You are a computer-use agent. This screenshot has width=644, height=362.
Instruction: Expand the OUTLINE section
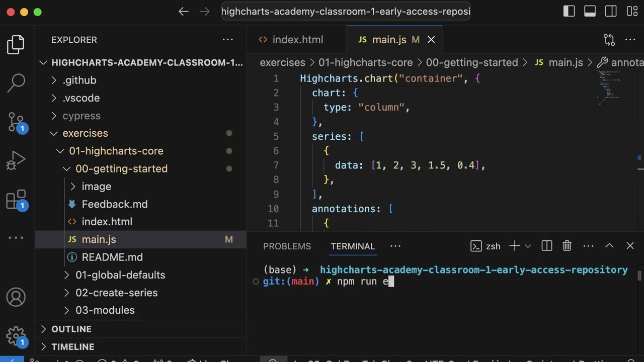141,329
